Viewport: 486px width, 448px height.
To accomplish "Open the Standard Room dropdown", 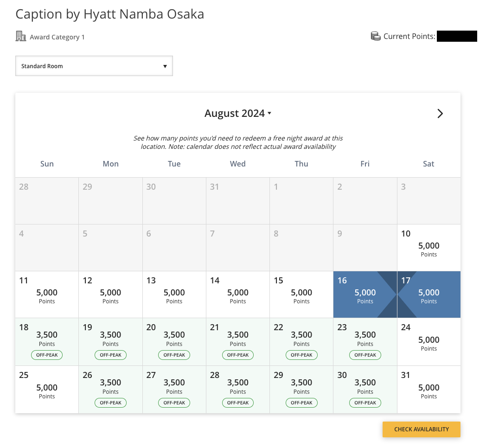I will pyautogui.click(x=94, y=66).
